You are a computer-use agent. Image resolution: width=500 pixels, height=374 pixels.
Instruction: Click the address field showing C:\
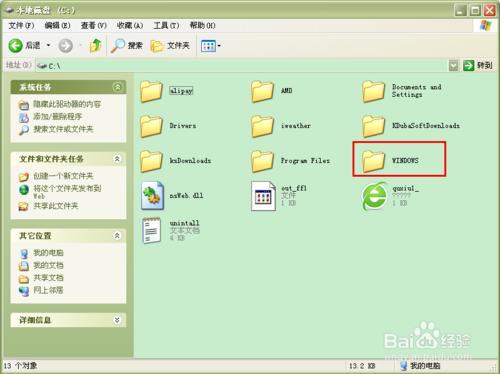pyautogui.click(x=242, y=66)
